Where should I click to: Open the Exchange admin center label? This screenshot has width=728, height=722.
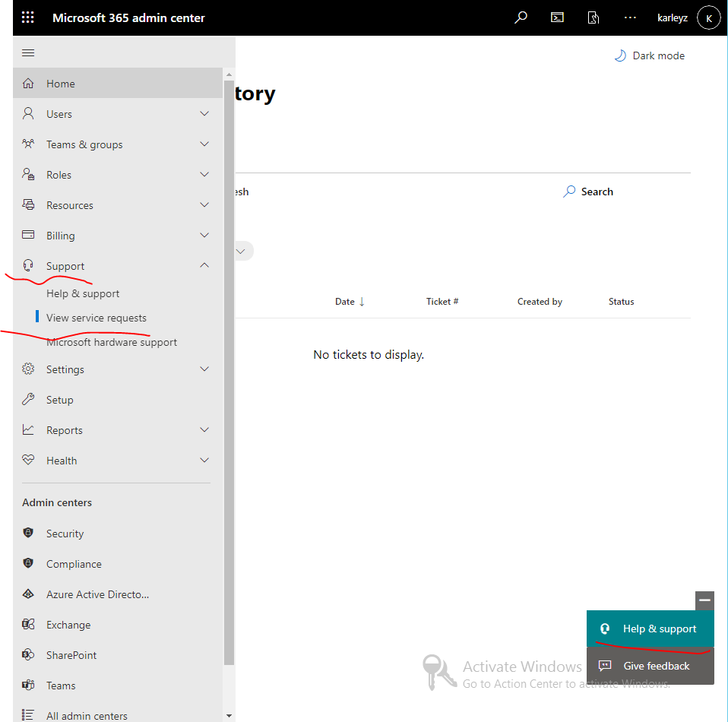[68, 625]
